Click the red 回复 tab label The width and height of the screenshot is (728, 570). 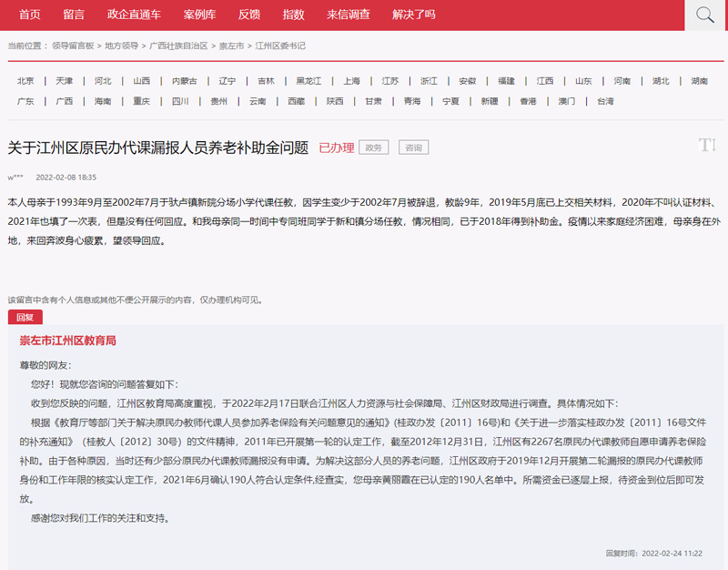click(x=25, y=317)
